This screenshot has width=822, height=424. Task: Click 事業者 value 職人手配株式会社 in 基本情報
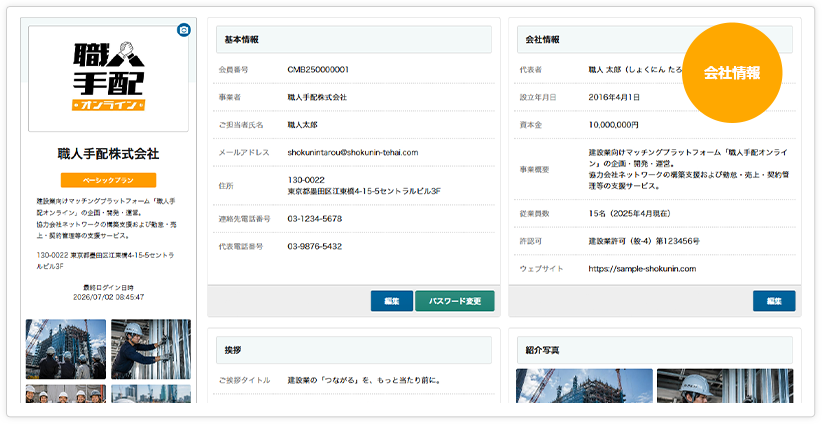click(317, 97)
